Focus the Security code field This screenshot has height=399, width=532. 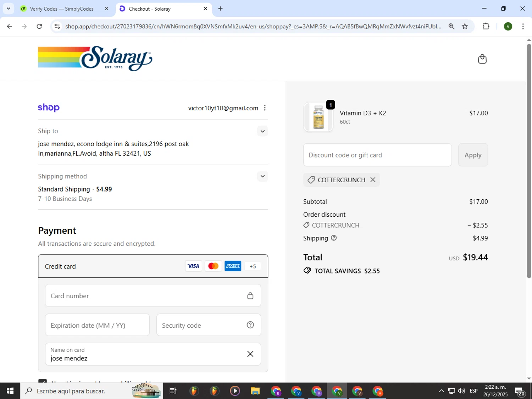click(x=209, y=325)
